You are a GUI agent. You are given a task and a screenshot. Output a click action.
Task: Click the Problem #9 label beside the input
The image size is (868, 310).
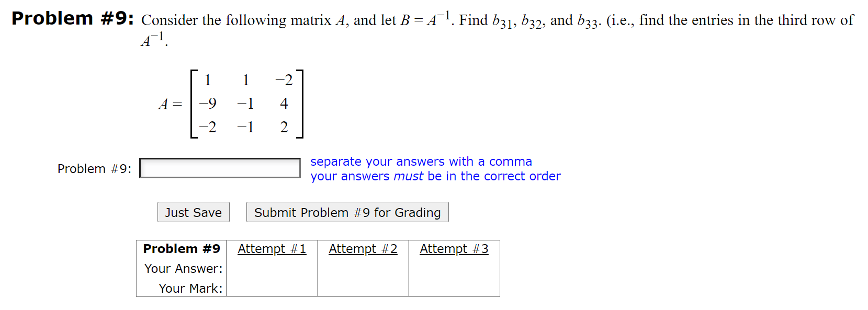click(x=95, y=168)
